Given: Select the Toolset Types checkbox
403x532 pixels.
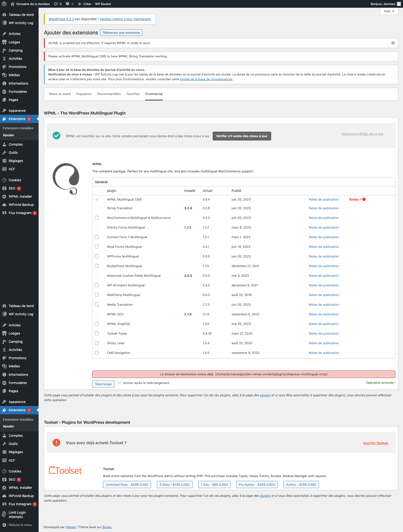Looking at the screenshot, I should coord(97,333).
